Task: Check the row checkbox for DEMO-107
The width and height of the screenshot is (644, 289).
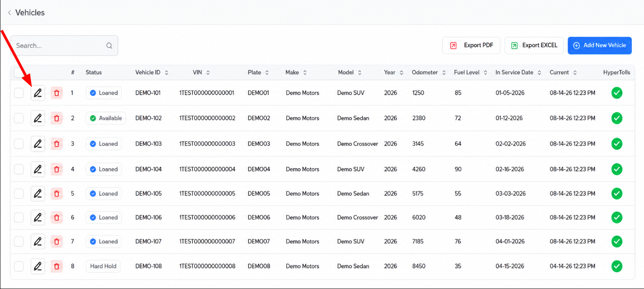Action: click(19, 241)
